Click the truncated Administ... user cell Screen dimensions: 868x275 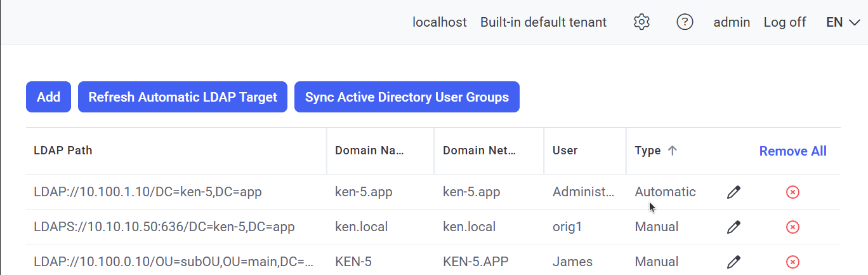(x=584, y=192)
